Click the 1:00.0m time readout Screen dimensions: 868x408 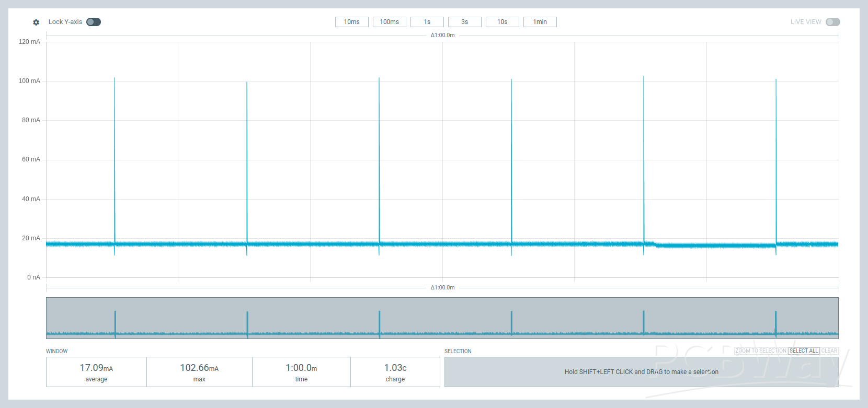(301, 372)
